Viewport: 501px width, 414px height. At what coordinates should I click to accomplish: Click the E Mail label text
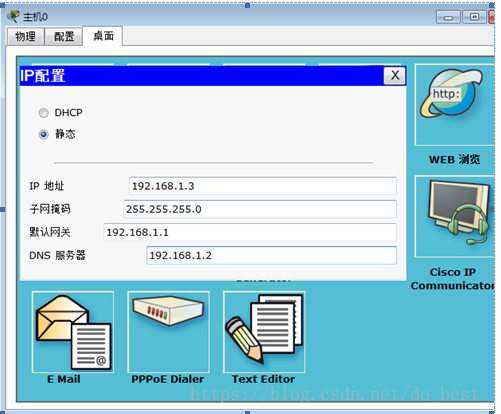64,379
